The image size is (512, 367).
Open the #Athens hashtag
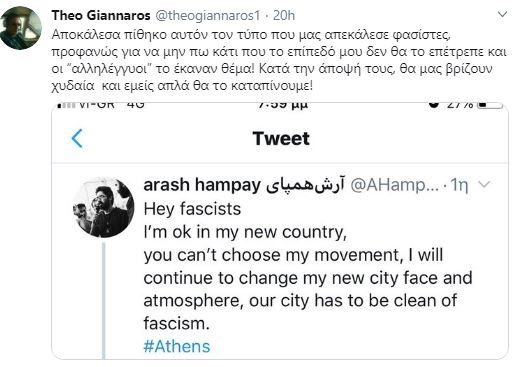(177, 346)
